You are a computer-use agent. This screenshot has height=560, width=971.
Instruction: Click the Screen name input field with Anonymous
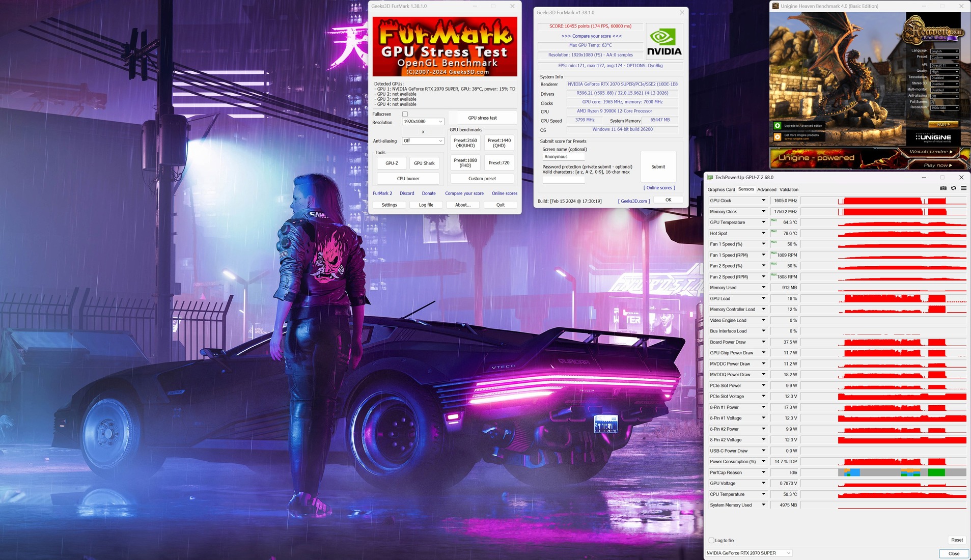pos(563,157)
